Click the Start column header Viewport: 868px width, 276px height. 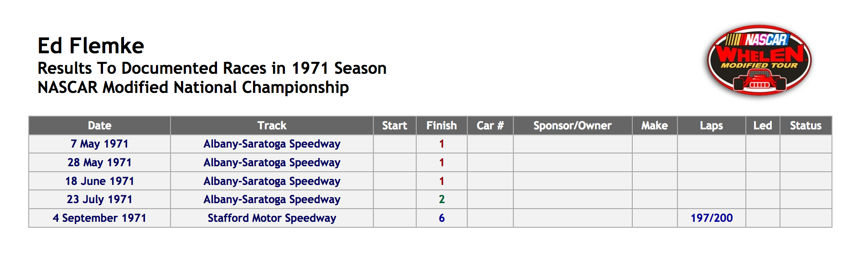394,126
